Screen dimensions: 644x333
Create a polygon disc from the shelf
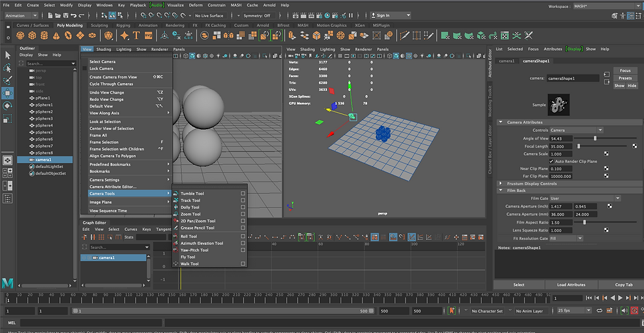pyautogui.click(x=92, y=36)
